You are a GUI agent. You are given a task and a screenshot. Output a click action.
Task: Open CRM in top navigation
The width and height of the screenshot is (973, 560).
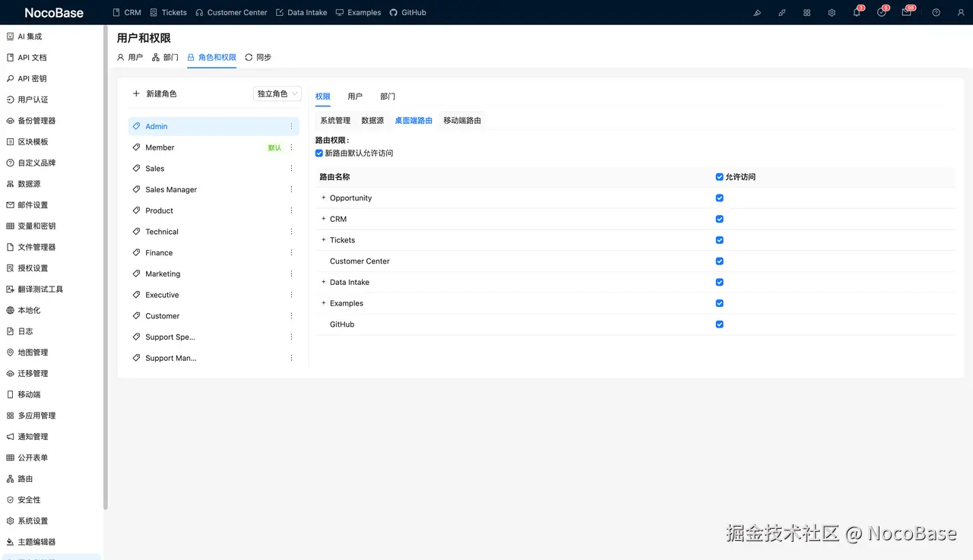pyautogui.click(x=127, y=13)
